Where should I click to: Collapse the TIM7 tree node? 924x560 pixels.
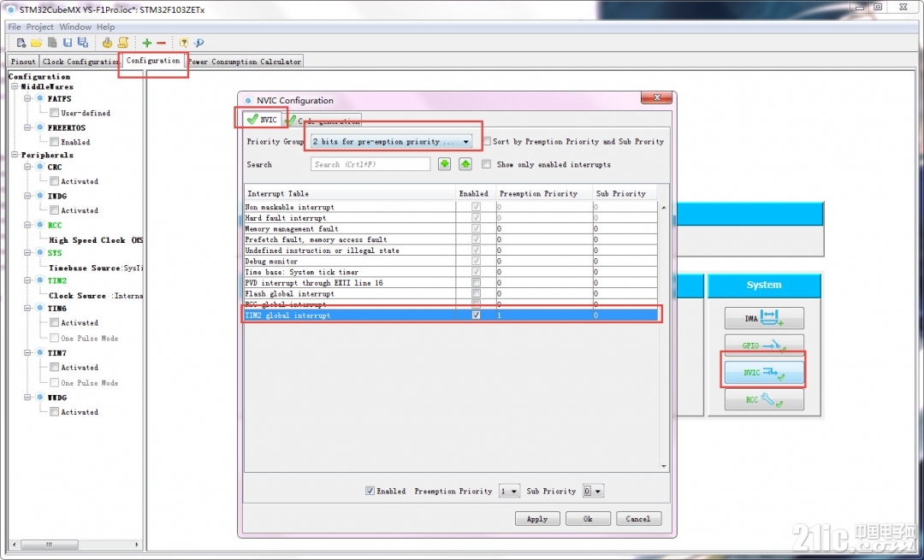point(27,353)
